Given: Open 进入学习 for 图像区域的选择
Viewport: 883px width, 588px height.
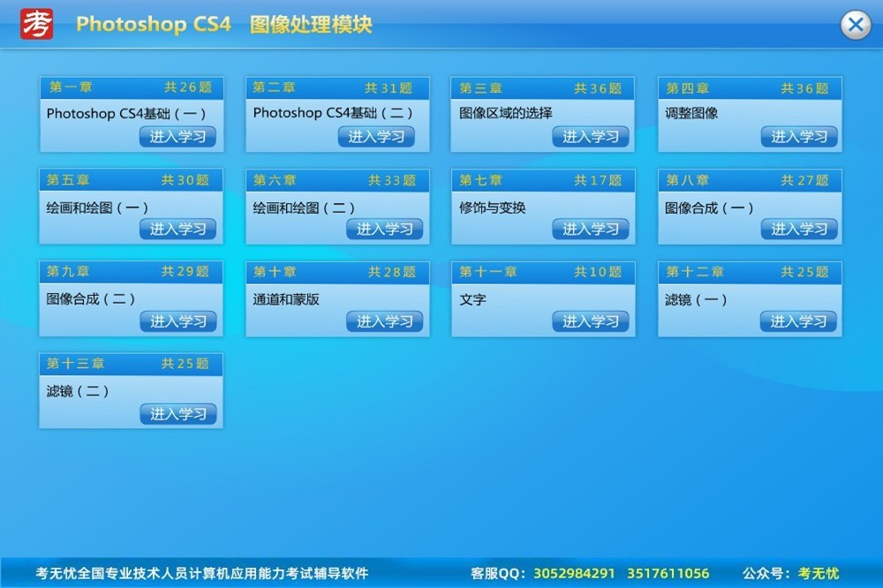Looking at the screenshot, I should (591, 137).
